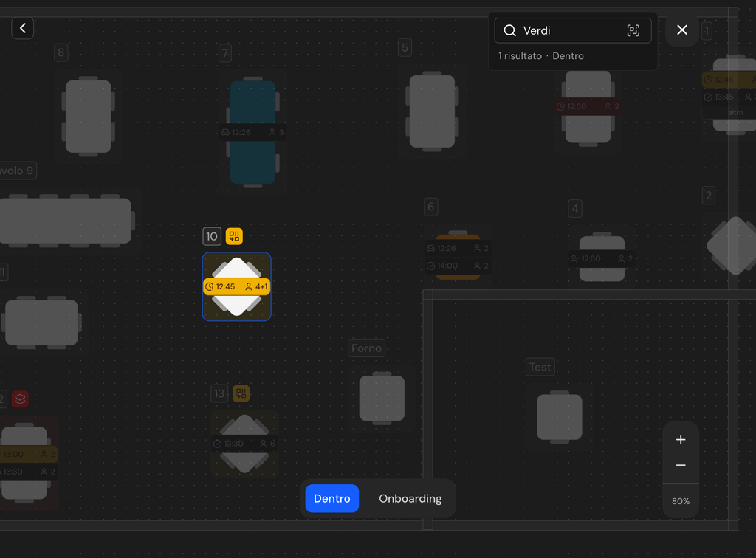Select the teal table 7
Viewport: 756px width, 558px height.
click(x=252, y=132)
